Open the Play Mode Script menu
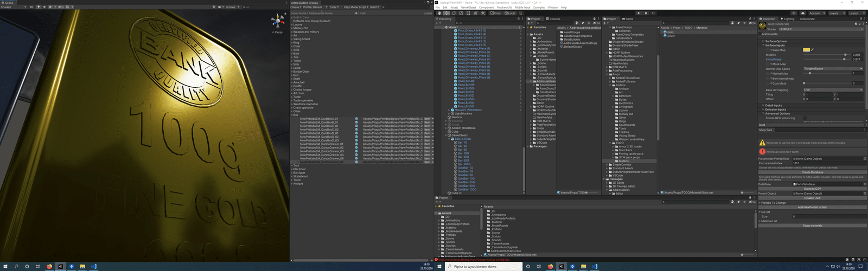 (356, 7)
